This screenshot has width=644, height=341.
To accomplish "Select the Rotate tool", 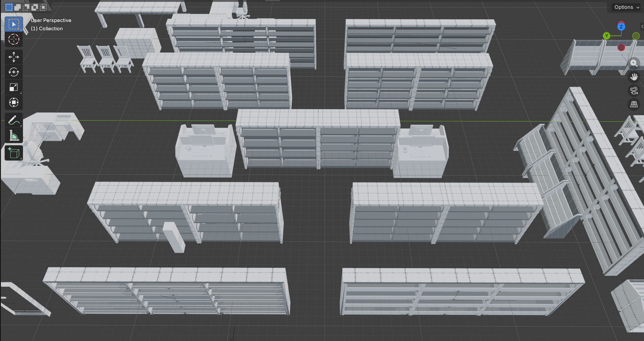I will tap(13, 72).
